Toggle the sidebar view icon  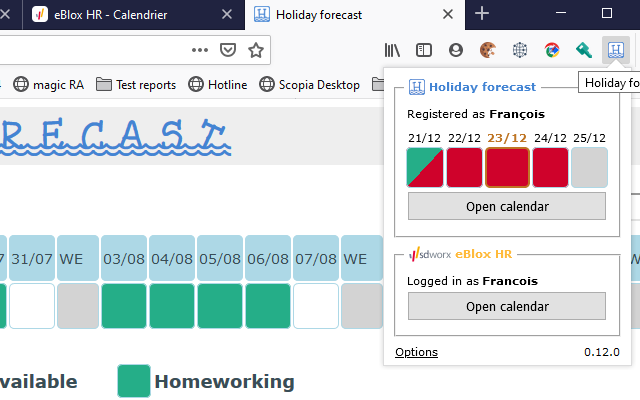[x=424, y=50]
